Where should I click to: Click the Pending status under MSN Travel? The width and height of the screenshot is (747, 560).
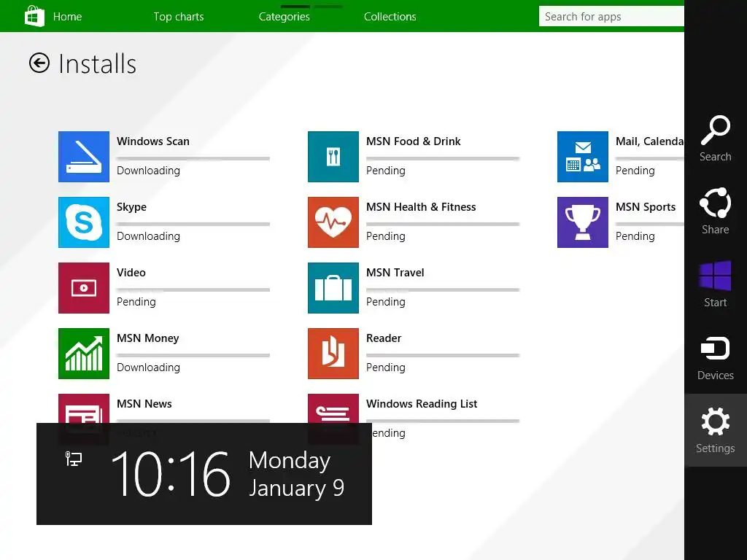386,302
